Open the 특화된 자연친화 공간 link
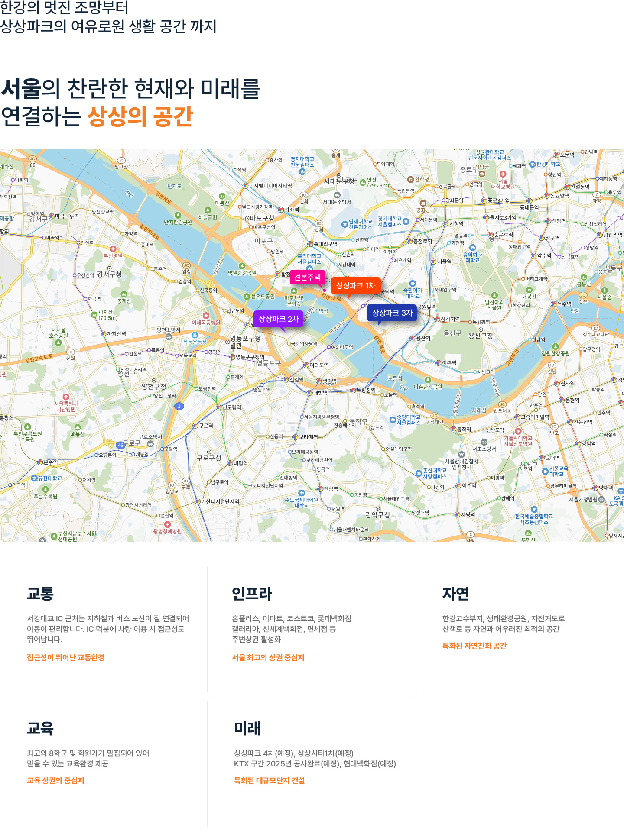The width and height of the screenshot is (624, 840). coord(474,646)
